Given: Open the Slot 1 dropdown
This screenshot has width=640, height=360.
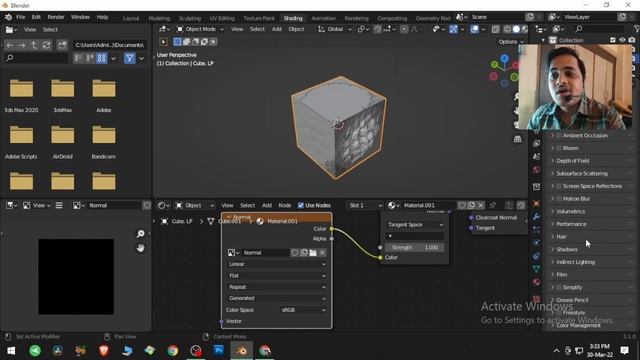Looking at the screenshot, I should tap(365, 205).
